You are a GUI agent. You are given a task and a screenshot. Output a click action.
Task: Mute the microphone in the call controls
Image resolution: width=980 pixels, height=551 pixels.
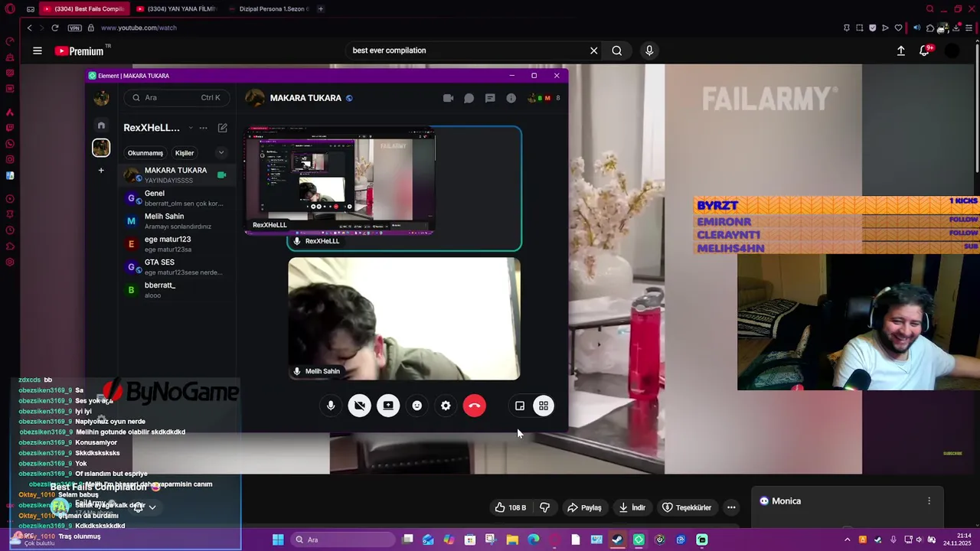(331, 406)
